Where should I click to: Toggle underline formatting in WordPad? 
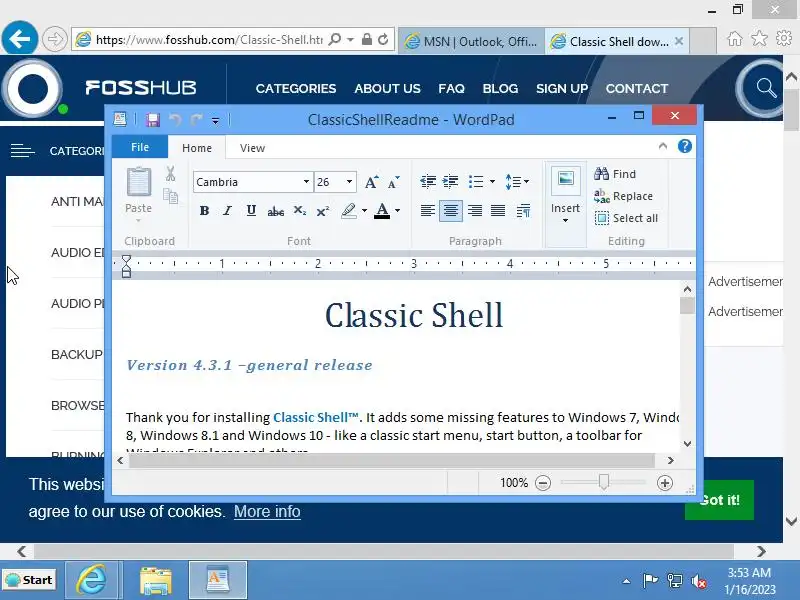[251, 211]
